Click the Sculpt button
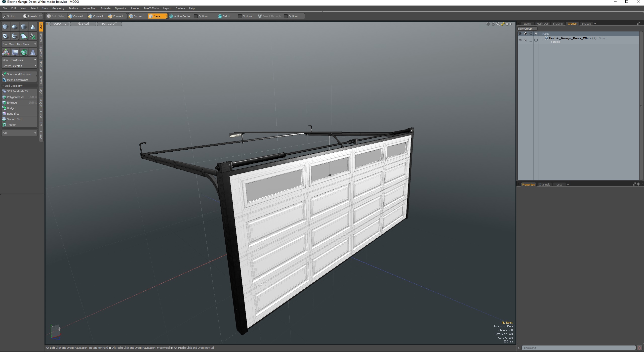The image size is (644, 352). [x=12, y=16]
